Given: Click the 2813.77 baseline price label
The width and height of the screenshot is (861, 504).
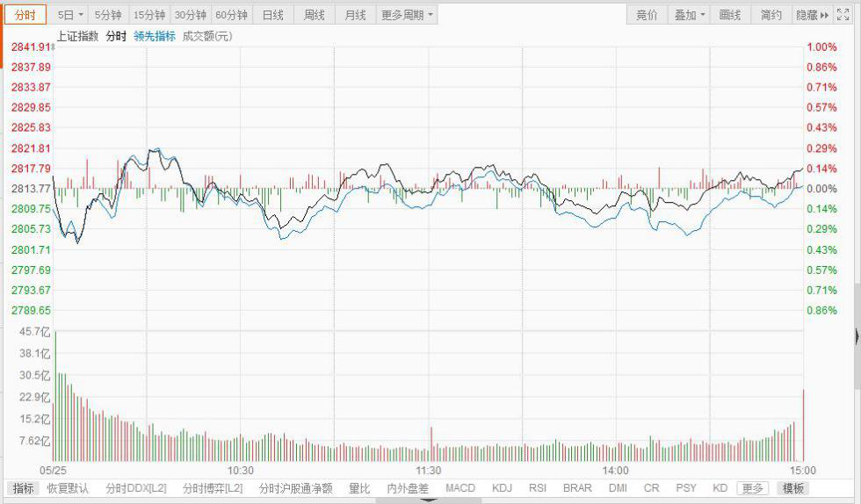Looking at the screenshot, I should tap(32, 189).
